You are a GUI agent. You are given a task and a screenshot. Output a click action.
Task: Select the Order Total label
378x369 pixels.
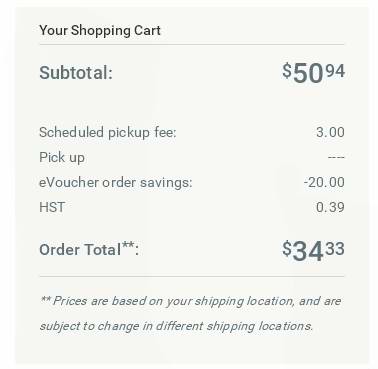(x=89, y=249)
